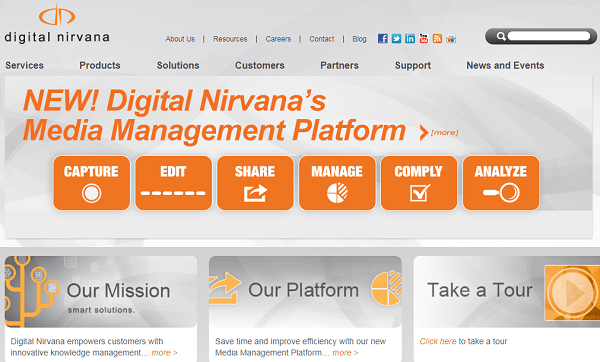Click the Take a Tour play button
The image size is (600, 362).
[572, 293]
